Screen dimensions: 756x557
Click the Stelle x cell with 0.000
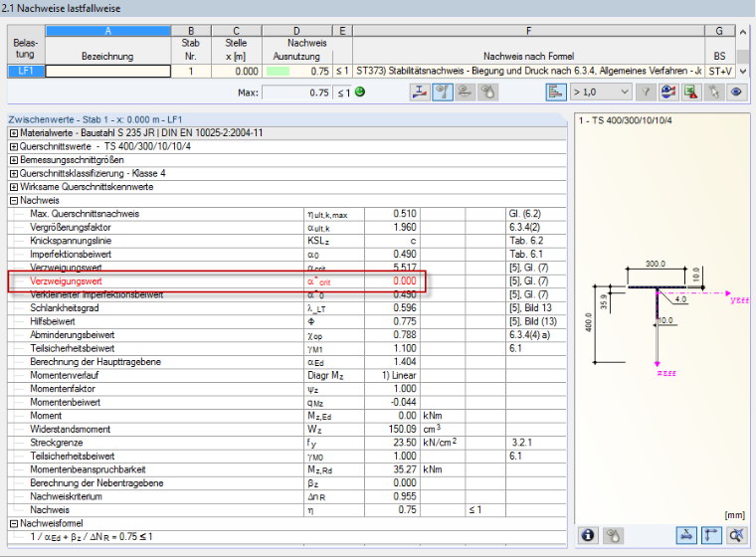click(237, 71)
